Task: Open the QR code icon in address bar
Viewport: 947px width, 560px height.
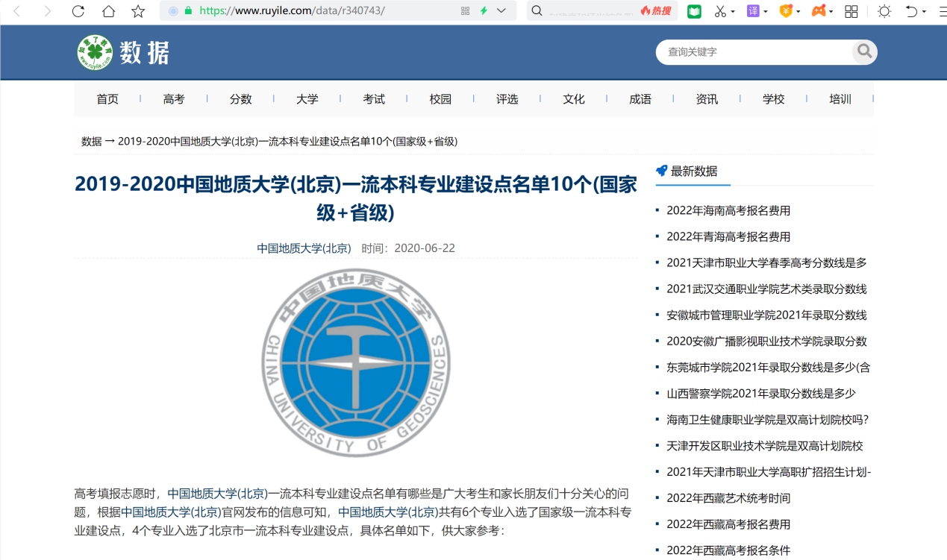Action: [466, 11]
